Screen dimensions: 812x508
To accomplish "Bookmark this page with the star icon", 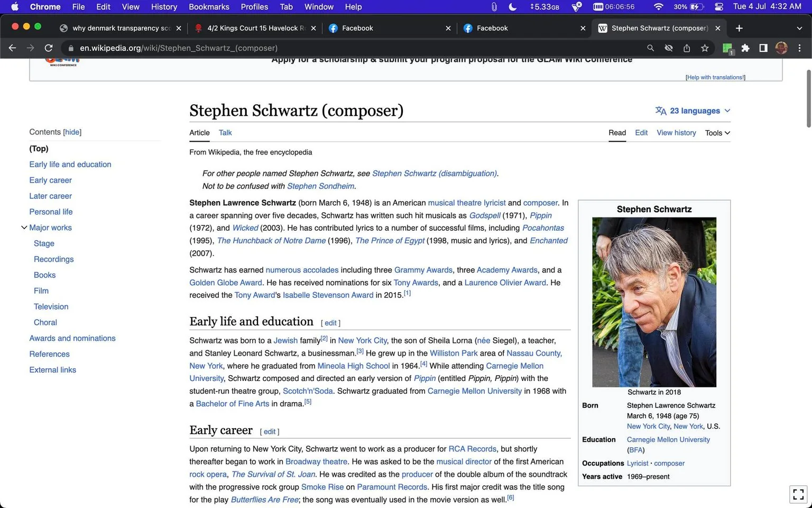I will 705,48.
